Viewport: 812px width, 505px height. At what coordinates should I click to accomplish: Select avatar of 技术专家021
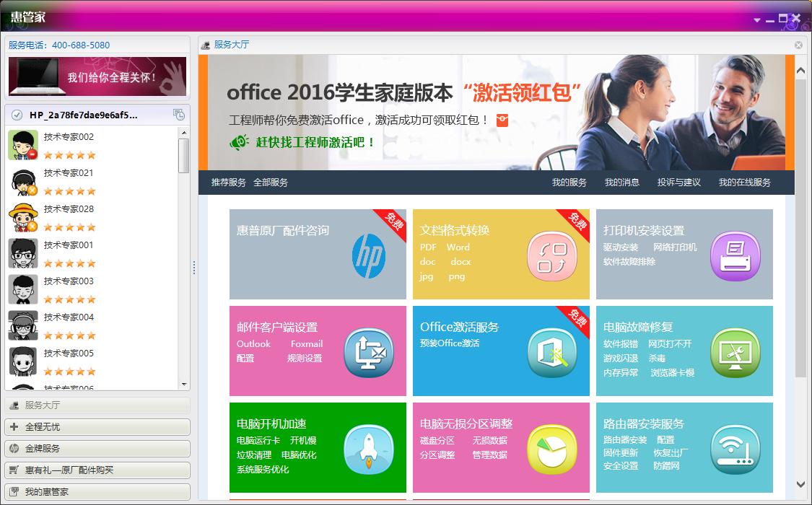tap(23, 181)
